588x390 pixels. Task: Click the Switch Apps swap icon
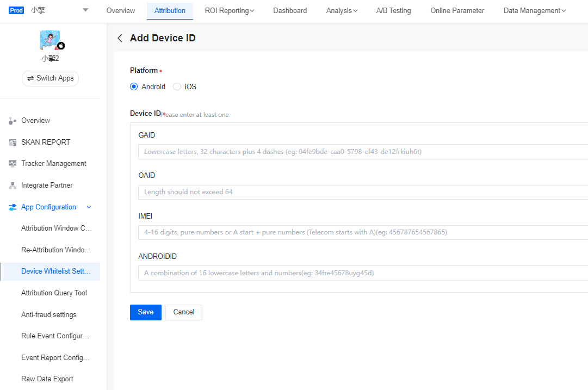click(x=30, y=78)
